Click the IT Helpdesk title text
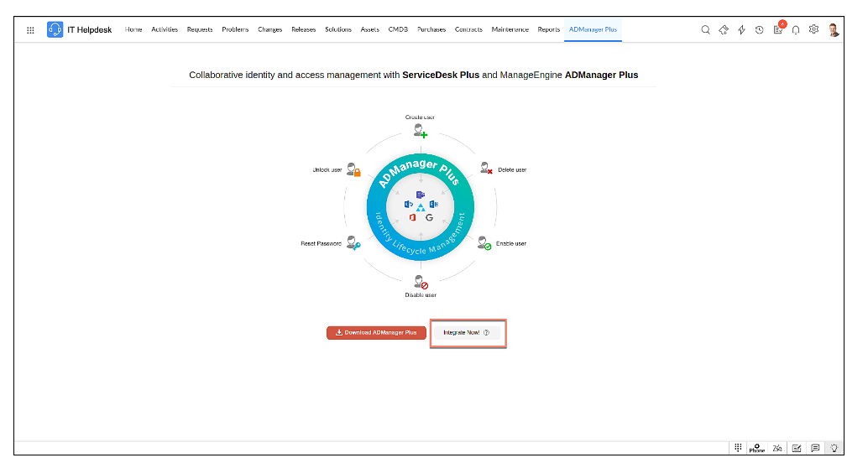868x463 pixels. (90, 30)
